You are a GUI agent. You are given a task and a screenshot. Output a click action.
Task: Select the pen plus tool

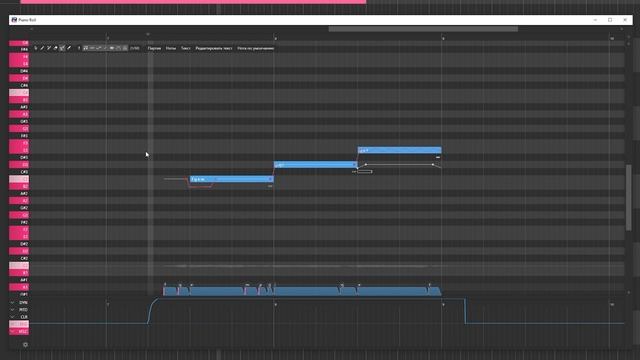point(49,48)
